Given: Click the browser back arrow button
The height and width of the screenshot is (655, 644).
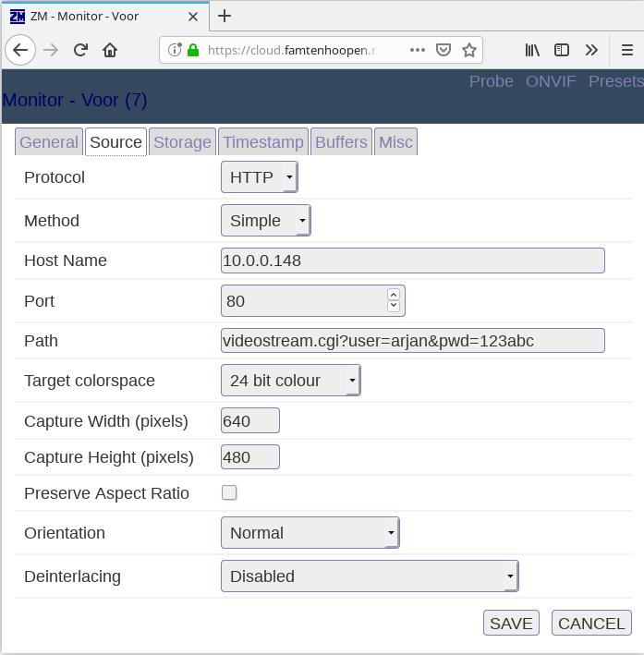Looking at the screenshot, I should click(x=20, y=50).
